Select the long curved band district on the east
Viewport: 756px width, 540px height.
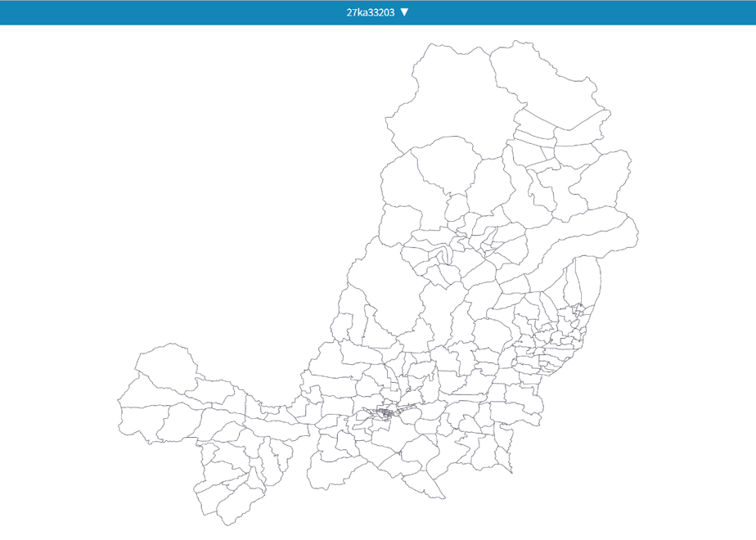(578, 241)
